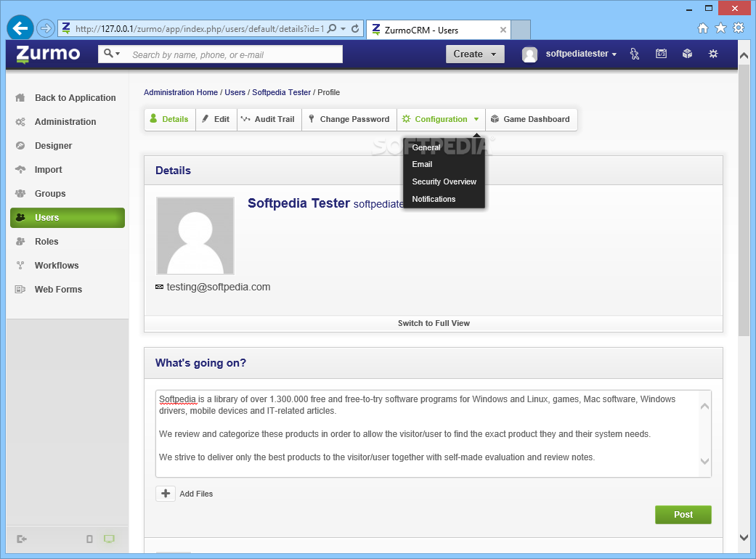Choose Email from Configuration menu
This screenshot has height=559, width=756.
pyautogui.click(x=422, y=164)
